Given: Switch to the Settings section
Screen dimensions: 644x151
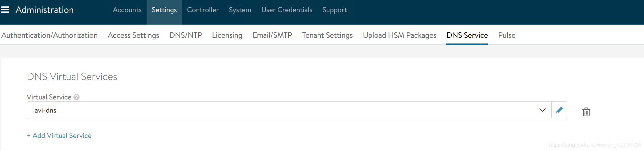Looking at the screenshot, I should (x=164, y=10).
